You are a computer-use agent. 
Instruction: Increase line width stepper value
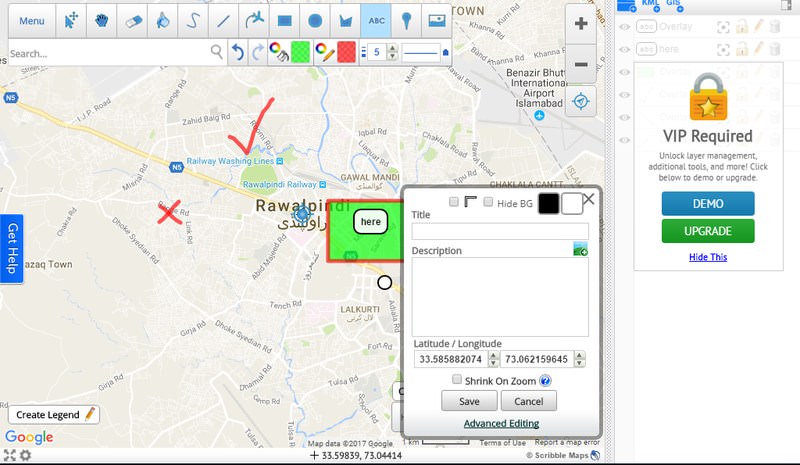392,48
